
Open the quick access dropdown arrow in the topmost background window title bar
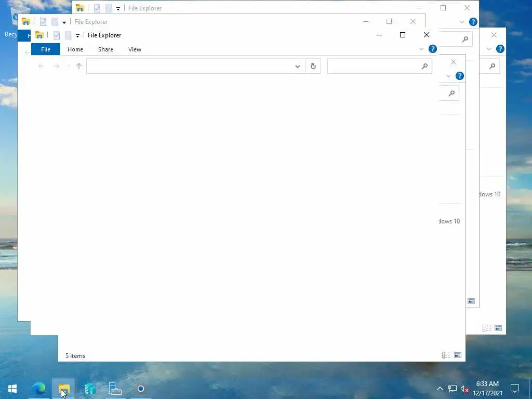point(118,8)
